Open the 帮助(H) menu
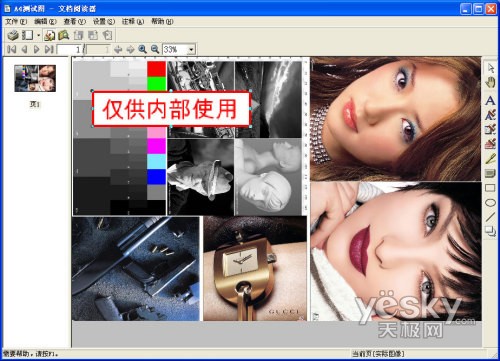This screenshot has width=500, height=361. pyautogui.click(x=162, y=22)
